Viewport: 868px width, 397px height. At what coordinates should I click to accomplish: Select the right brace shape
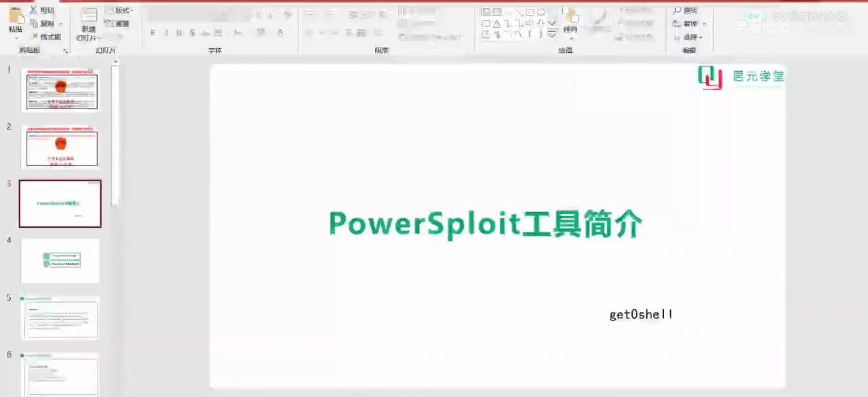point(541,35)
